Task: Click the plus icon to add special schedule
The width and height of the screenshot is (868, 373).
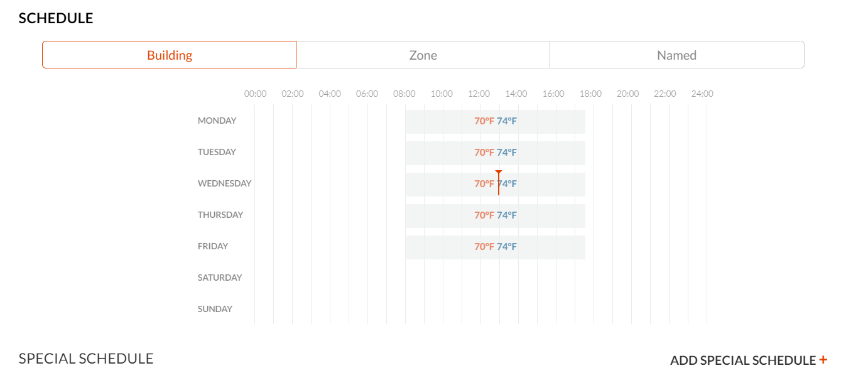Action: click(823, 360)
